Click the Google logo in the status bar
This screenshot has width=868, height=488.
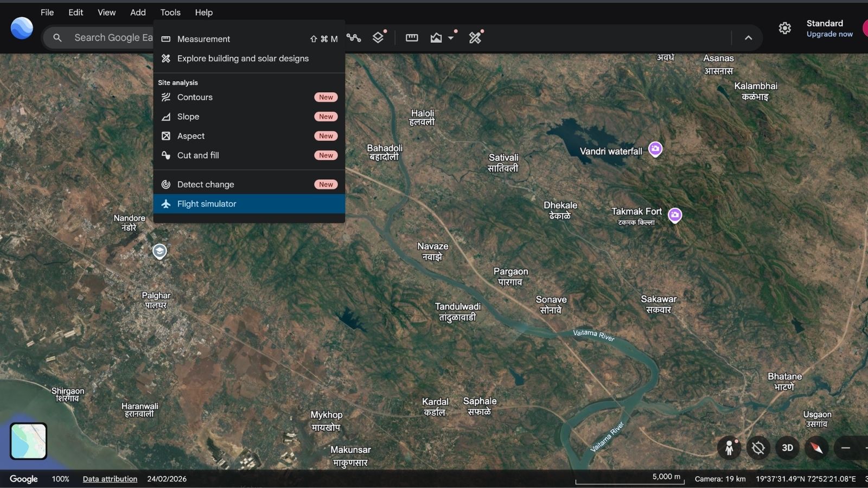[x=24, y=479]
